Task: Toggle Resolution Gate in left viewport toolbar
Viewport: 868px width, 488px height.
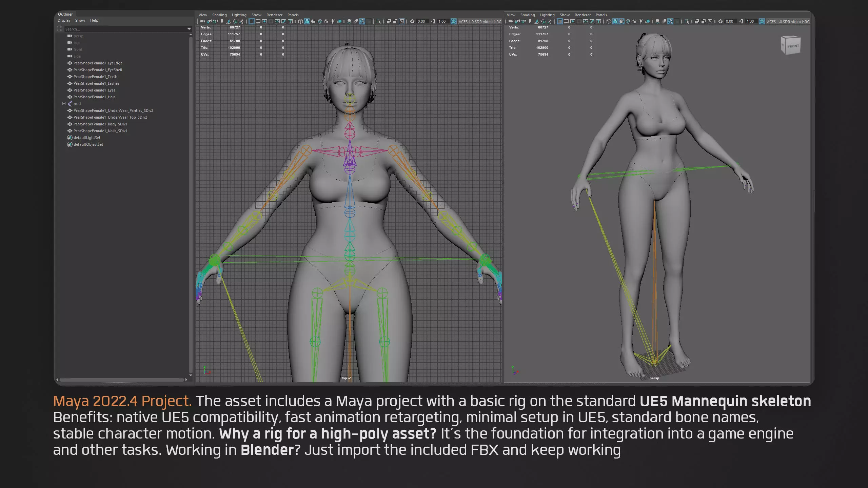Action: click(x=264, y=21)
